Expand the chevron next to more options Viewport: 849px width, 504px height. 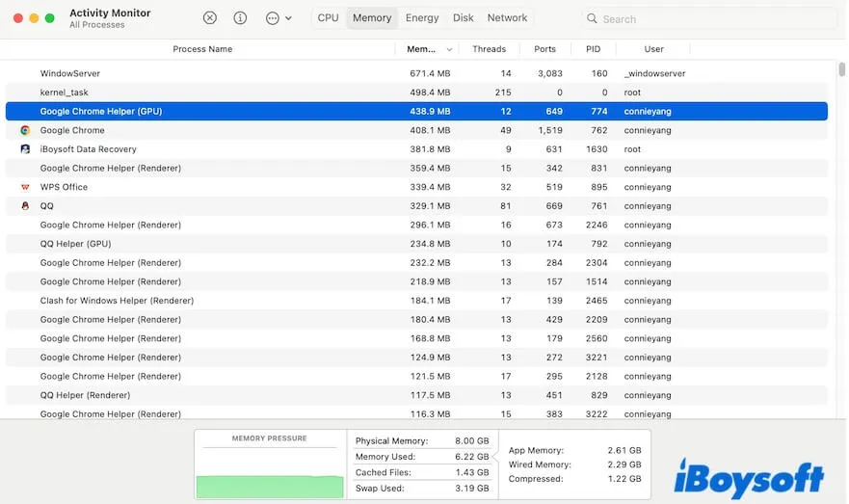[289, 18]
